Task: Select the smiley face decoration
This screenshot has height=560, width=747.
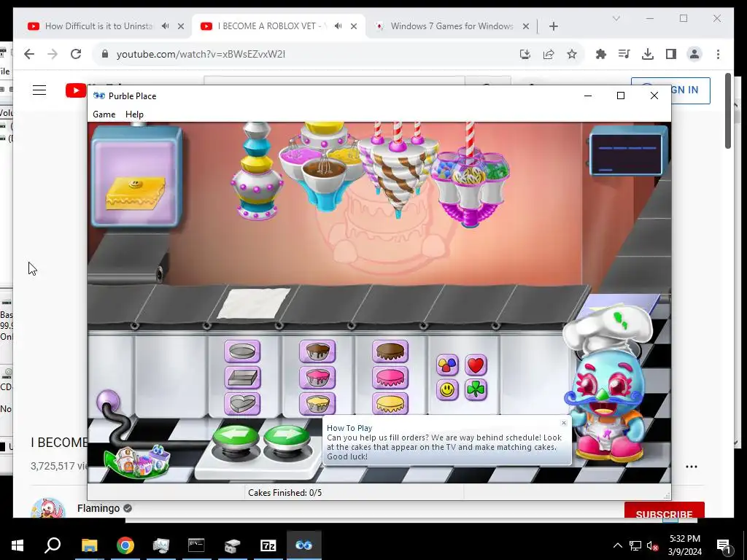Action: pyautogui.click(x=447, y=390)
